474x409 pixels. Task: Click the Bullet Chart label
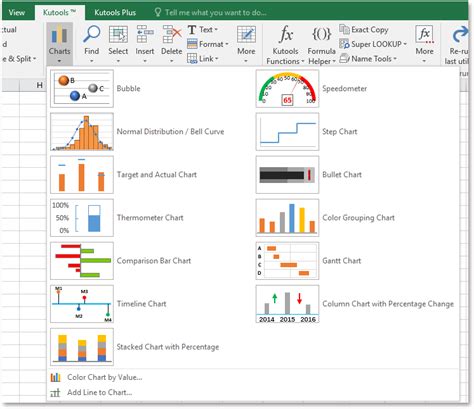pyautogui.click(x=342, y=175)
